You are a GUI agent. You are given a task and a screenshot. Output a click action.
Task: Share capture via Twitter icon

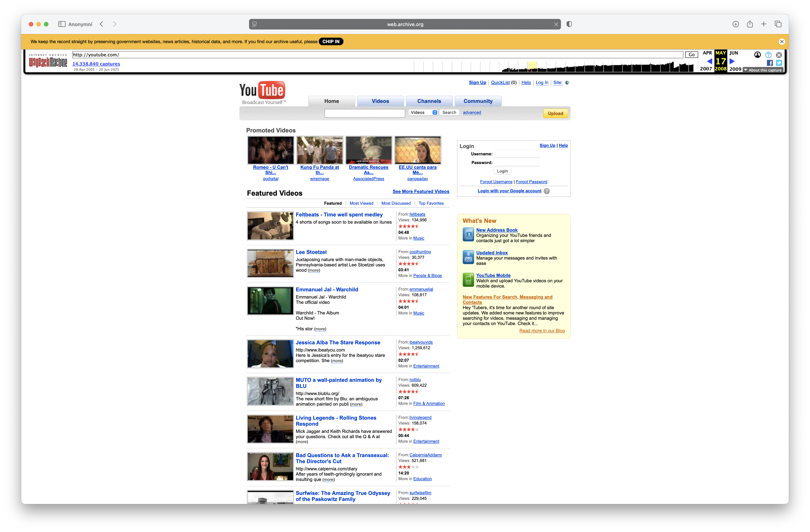[x=779, y=63]
